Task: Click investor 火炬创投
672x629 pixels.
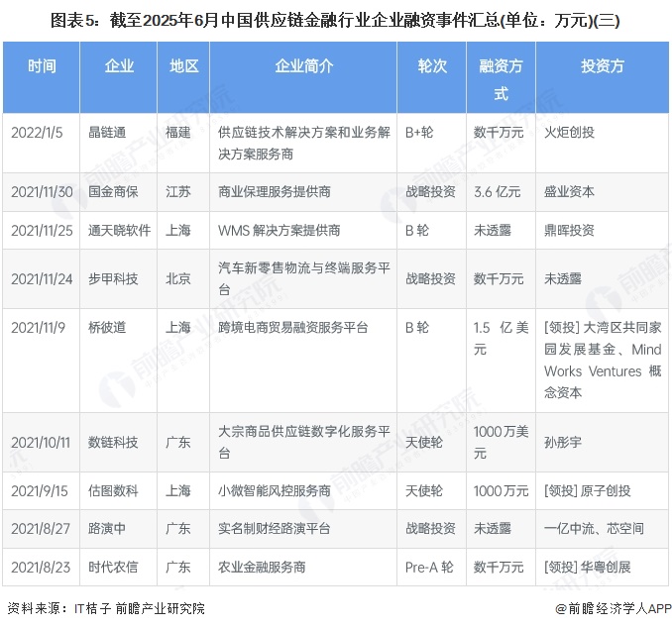Action: tap(569, 133)
